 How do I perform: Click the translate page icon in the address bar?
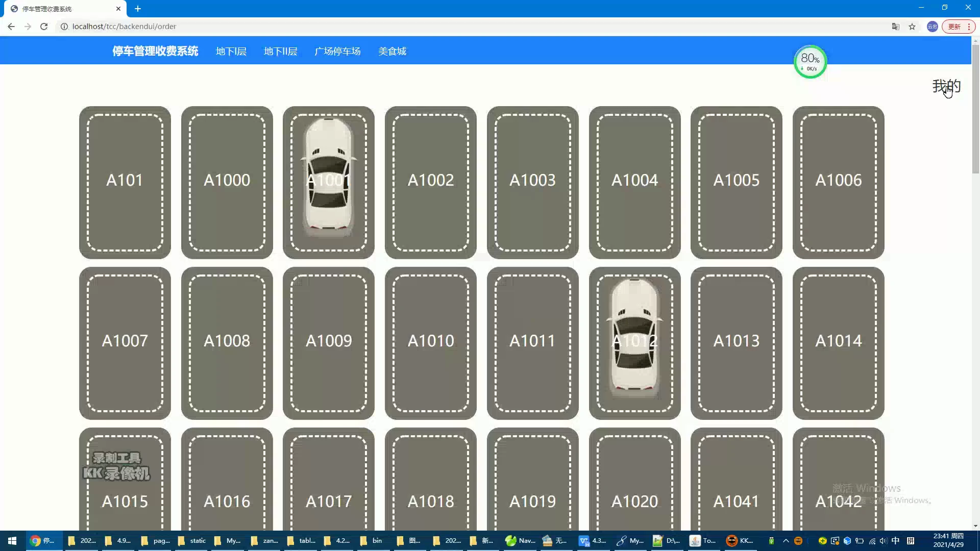(x=895, y=27)
